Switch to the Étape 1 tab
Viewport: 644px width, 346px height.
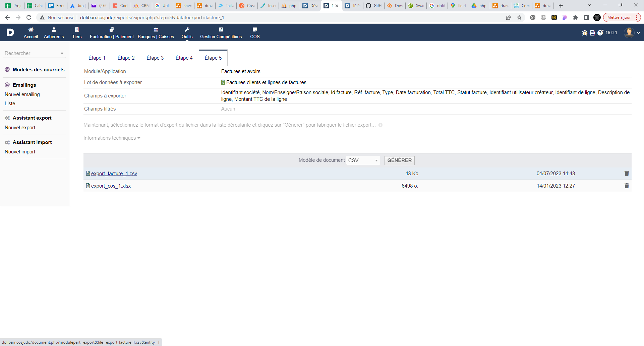point(97,58)
